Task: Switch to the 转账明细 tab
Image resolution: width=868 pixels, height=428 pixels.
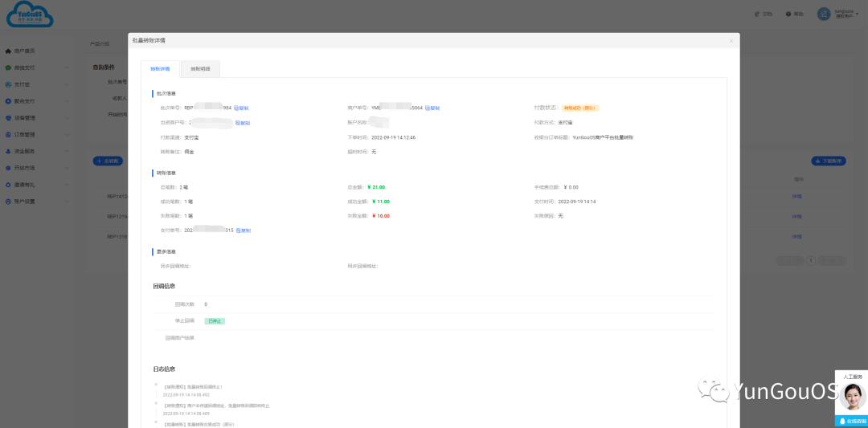Action: pos(200,69)
